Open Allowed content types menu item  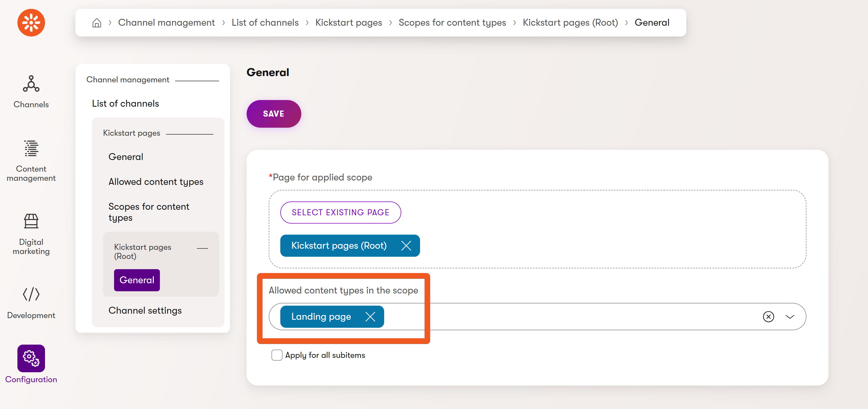(156, 182)
